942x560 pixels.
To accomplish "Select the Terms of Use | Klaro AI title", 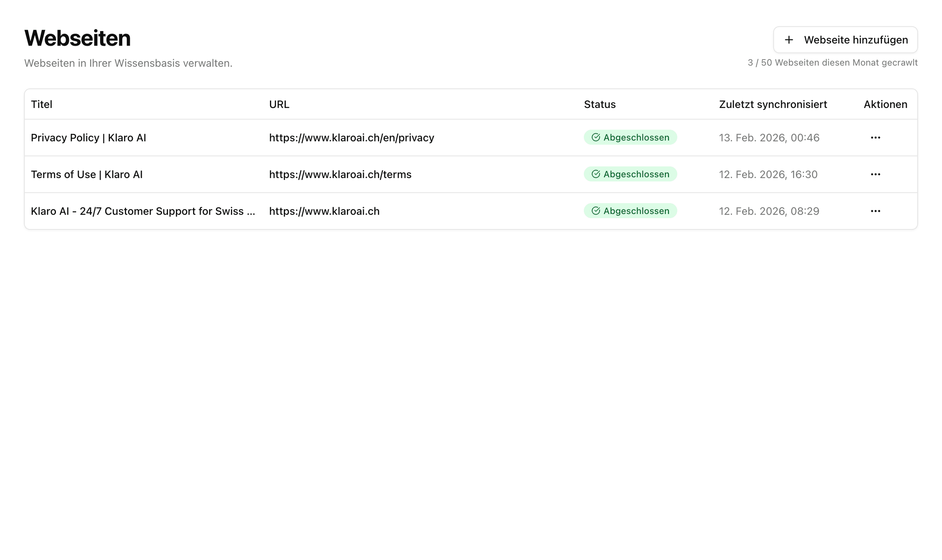I will [86, 174].
